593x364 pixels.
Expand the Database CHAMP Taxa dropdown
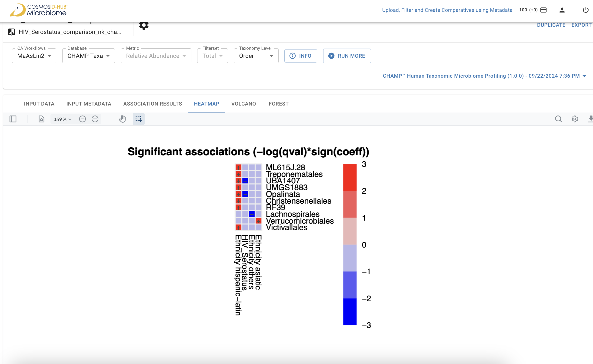point(88,56)
